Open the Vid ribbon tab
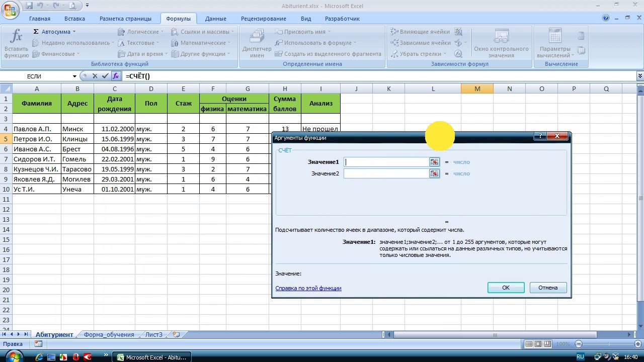This screenshot has height=362, width=644. (x=306, y=19)
